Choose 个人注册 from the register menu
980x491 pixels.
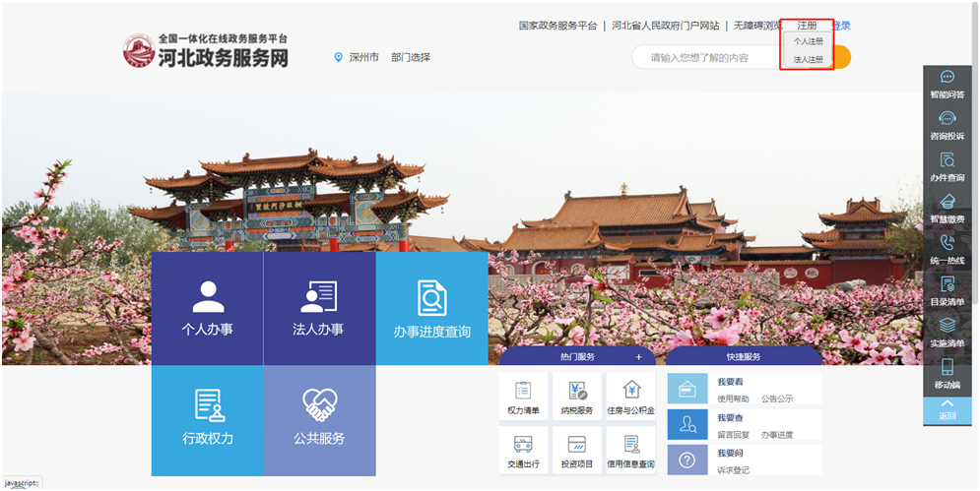coord(809,42)
